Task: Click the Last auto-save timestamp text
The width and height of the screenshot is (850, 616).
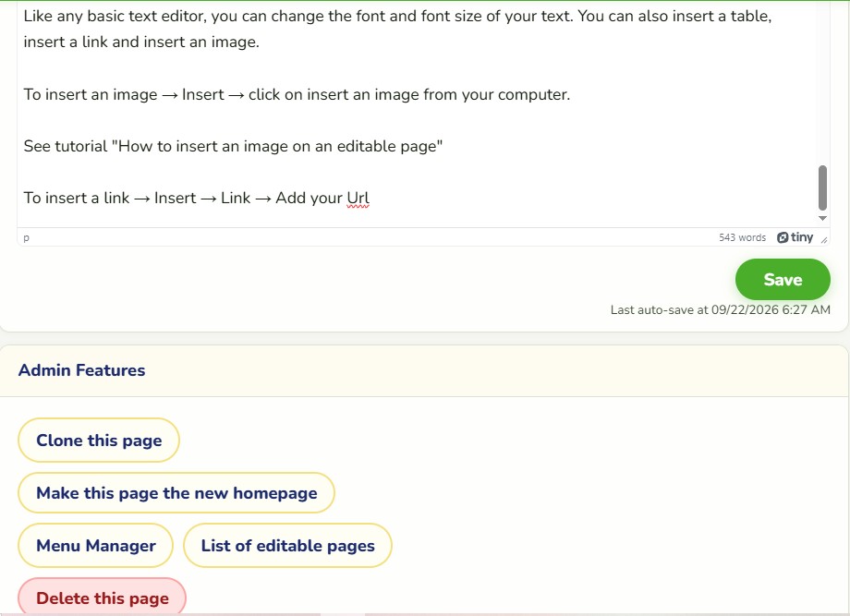Action: (720, 310)
